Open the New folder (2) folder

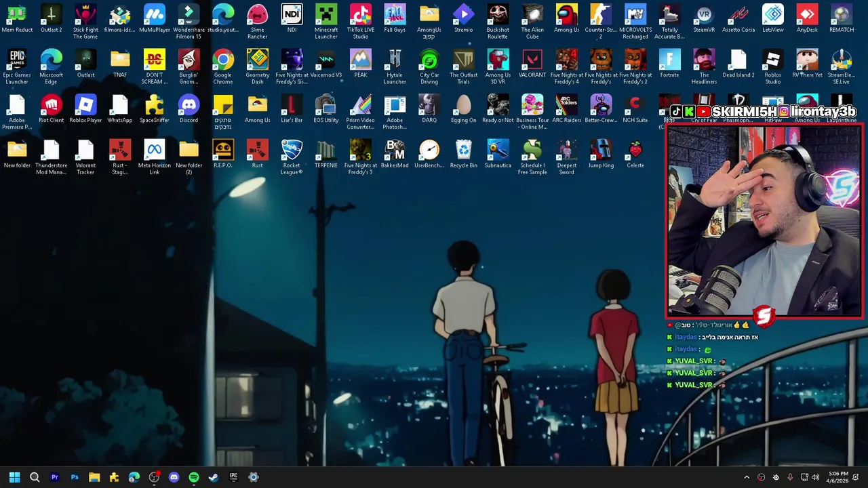pyautogui.click(x=189, y=157)
